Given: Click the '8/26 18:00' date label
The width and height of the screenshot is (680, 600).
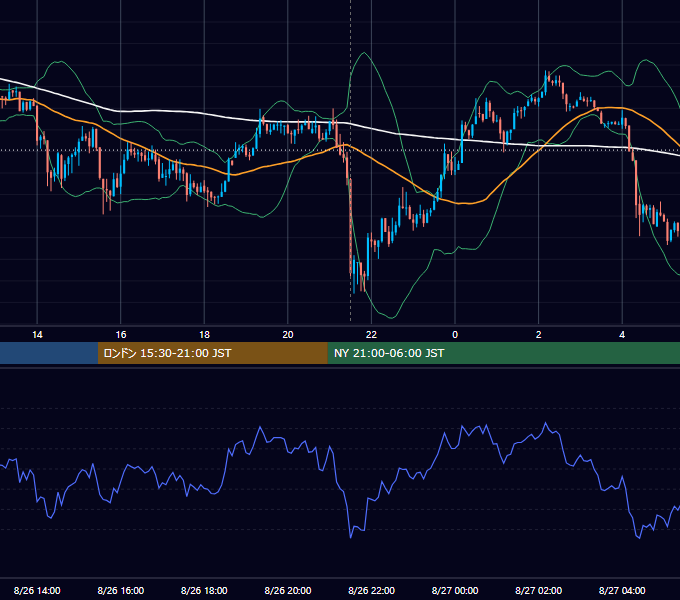Looking at the screenshot, I should [204, 590].
